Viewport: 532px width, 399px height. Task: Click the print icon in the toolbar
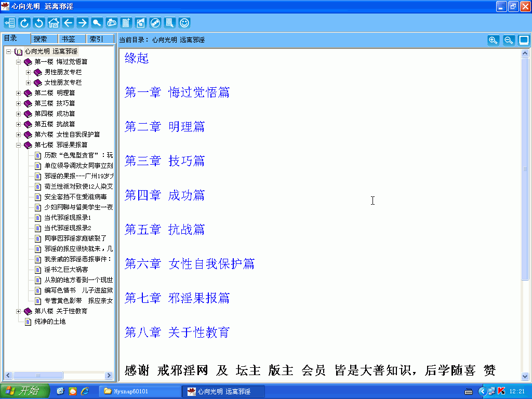click(112, 23)
